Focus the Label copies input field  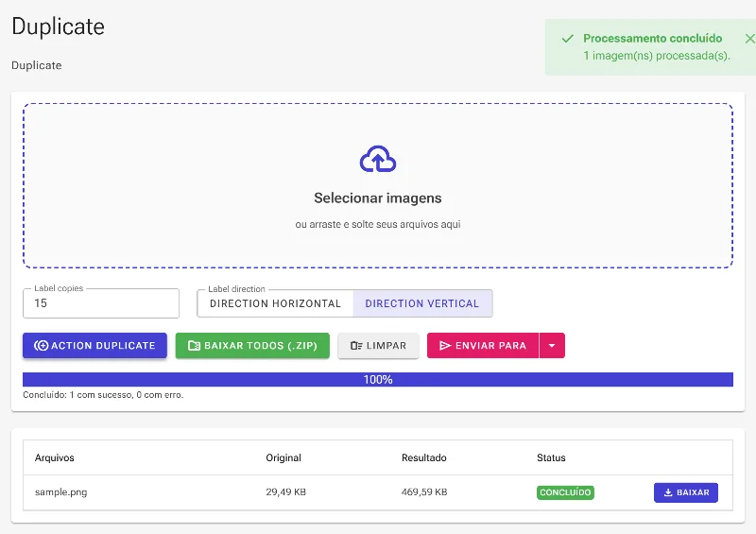(x=101, y=303)
